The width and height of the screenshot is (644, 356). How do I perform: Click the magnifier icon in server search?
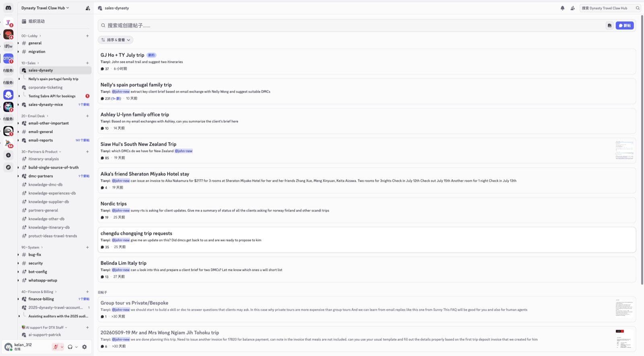pos(638,8)
